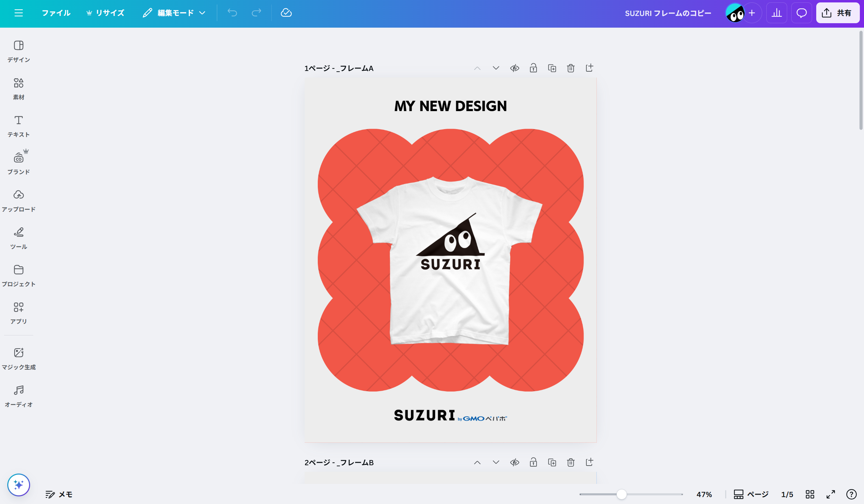Viewport: 864px width, 504px height.
Task: Toggle lock on page 2
Action: tap(533, 462)
